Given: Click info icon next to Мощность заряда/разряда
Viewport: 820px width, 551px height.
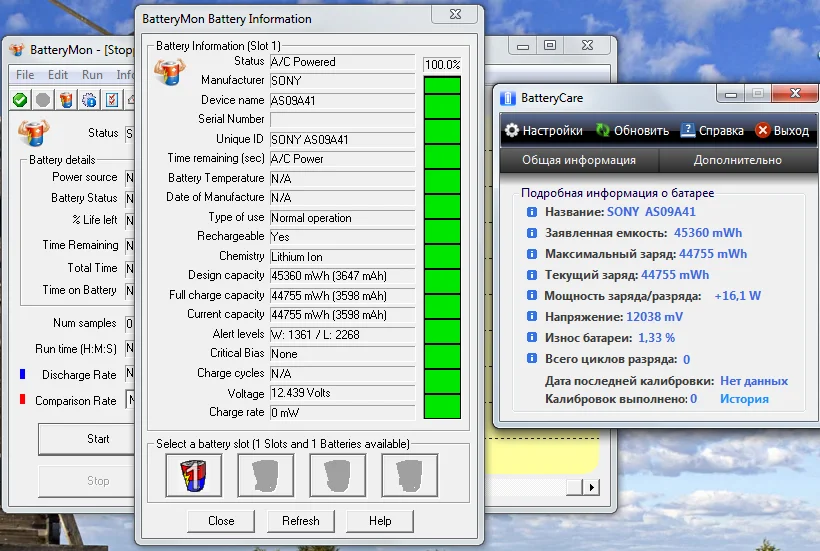Looking at the screenshot, I should (532, 295).
